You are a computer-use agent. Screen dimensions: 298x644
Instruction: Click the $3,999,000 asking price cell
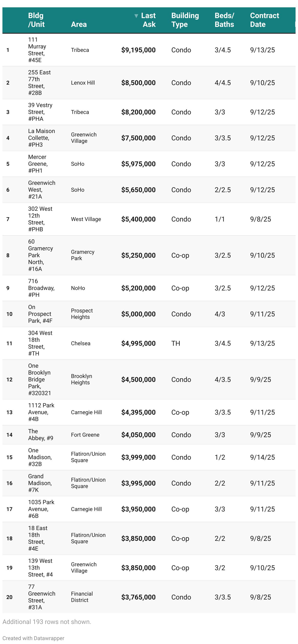138,457
